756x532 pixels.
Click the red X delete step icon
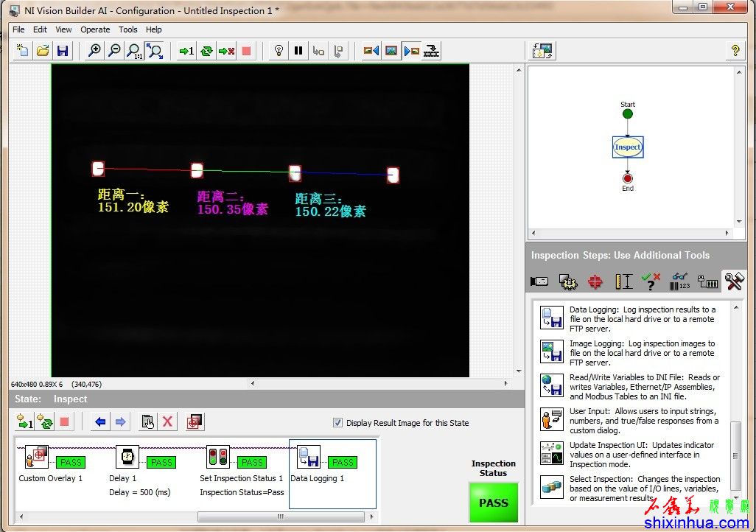pos(168,421)
